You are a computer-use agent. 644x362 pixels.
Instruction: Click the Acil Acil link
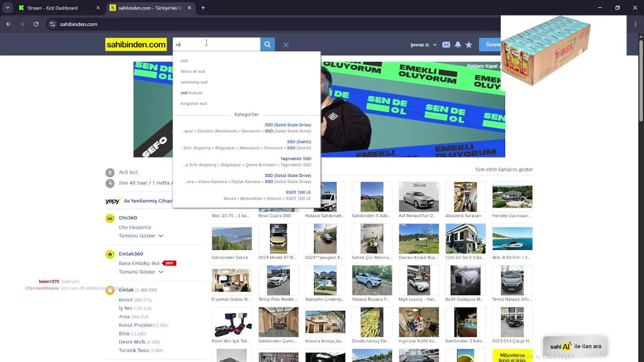[128, 172]
